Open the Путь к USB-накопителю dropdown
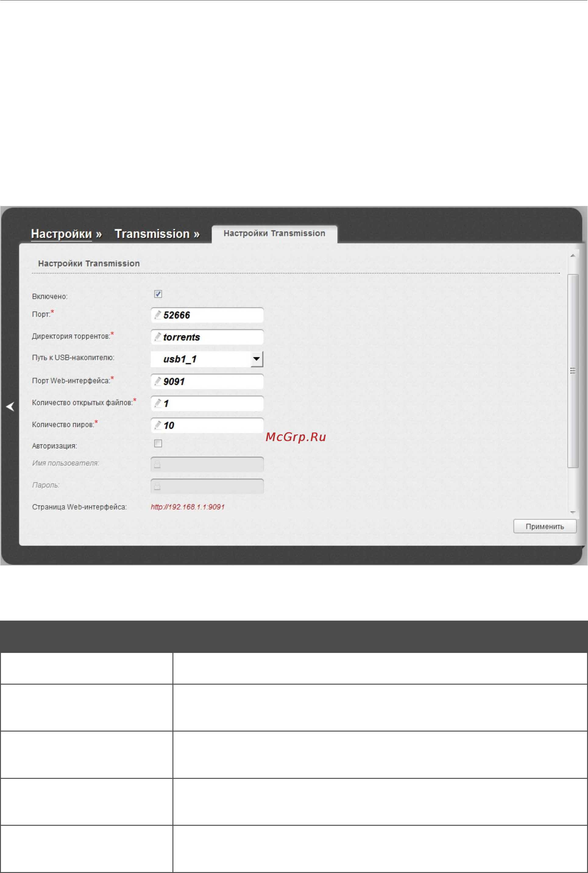This screenshot has width=588, height=873. [x=207, y=359]
